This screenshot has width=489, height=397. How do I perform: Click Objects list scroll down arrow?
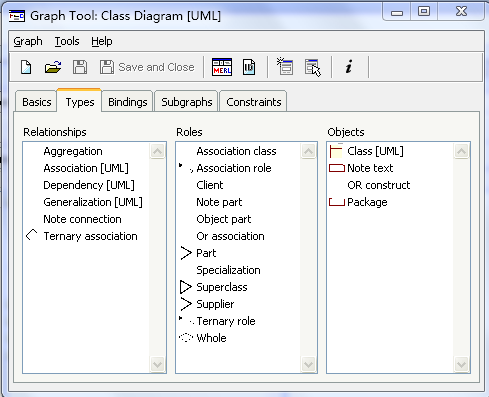tap(461, 364)
